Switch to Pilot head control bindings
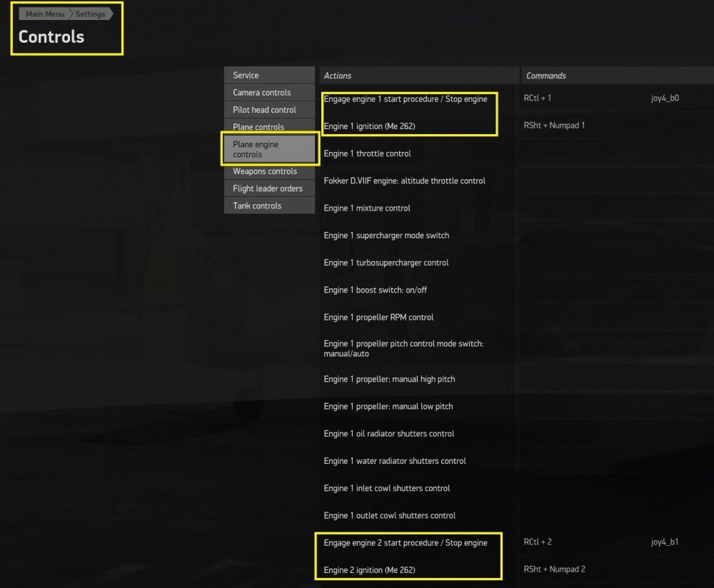This screenshot has height=588, width=714. 269,109
